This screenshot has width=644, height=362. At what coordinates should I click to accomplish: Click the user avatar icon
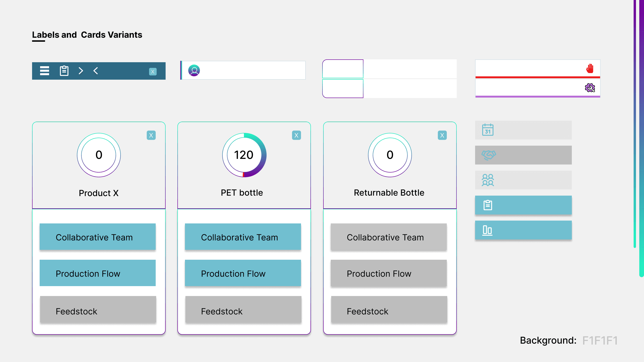coord(194,70)
